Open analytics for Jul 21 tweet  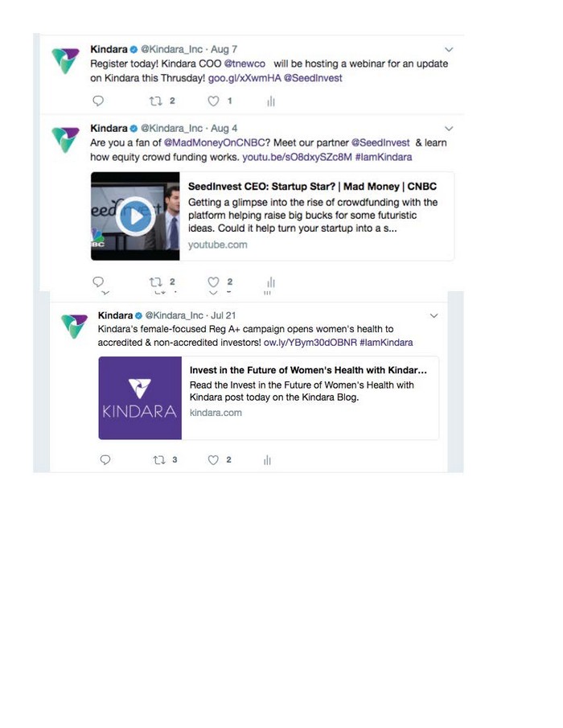pos(267,460)
